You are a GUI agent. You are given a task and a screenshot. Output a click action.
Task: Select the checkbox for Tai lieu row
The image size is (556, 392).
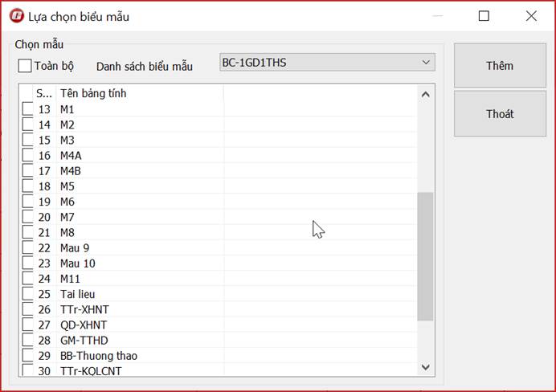click(x=27, y=295)
